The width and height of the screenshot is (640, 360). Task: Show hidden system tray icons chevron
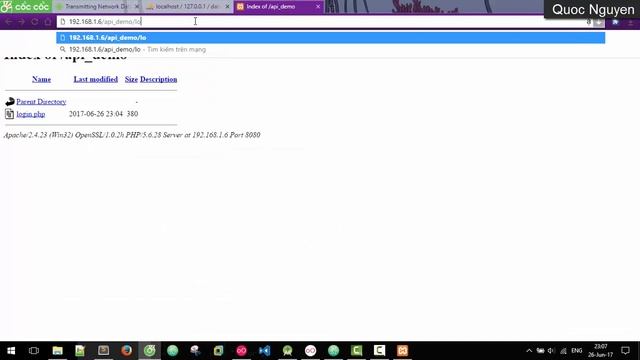pos(529,351)
